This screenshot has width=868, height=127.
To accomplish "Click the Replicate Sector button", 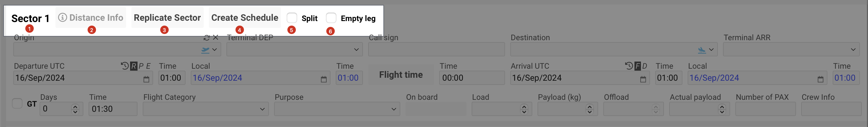I will click(167, 17).
